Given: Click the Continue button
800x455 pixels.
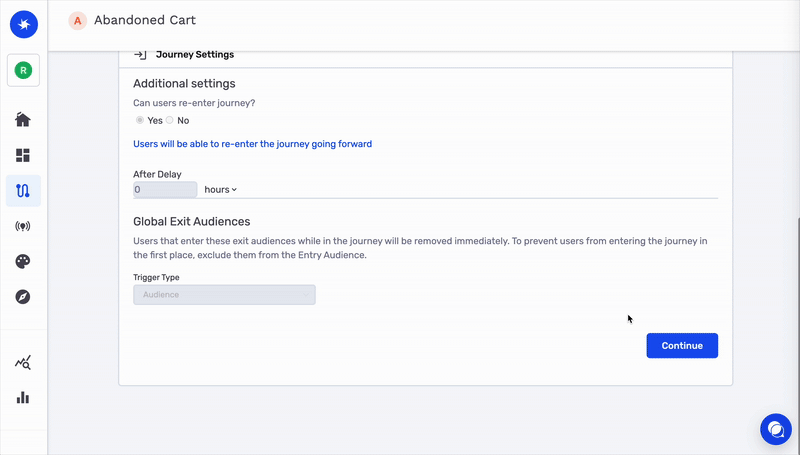Looking at the screenshot, I should pyautogui.click(x=682, y=345).
